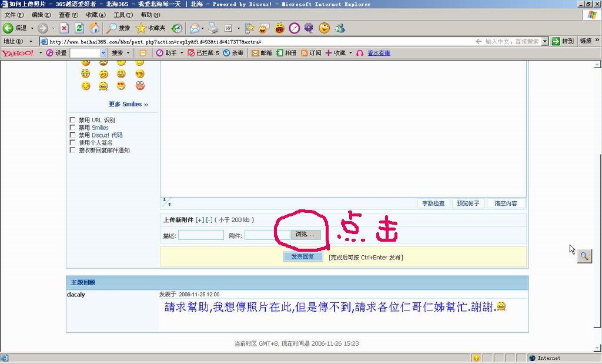The image size is (602, 364).
Task: Open the 邮箱 mail icon in Yahoo toolbar
Action: [262, 53]
